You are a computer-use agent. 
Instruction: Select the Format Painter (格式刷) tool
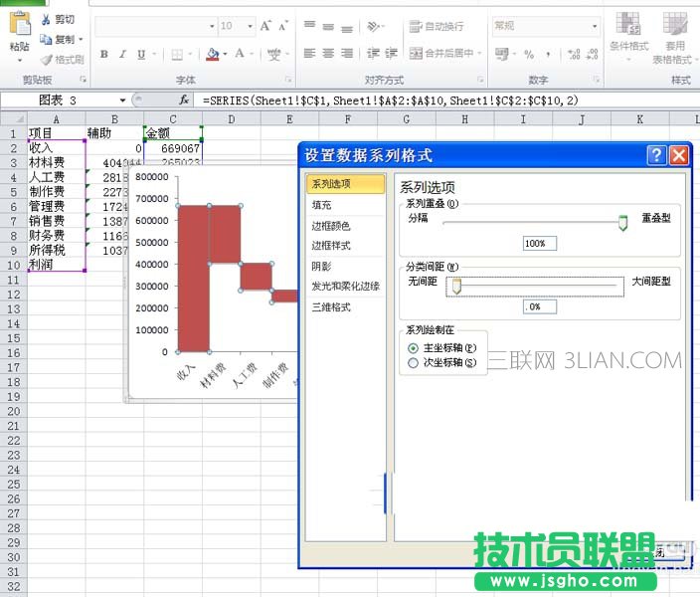point(46,59)
